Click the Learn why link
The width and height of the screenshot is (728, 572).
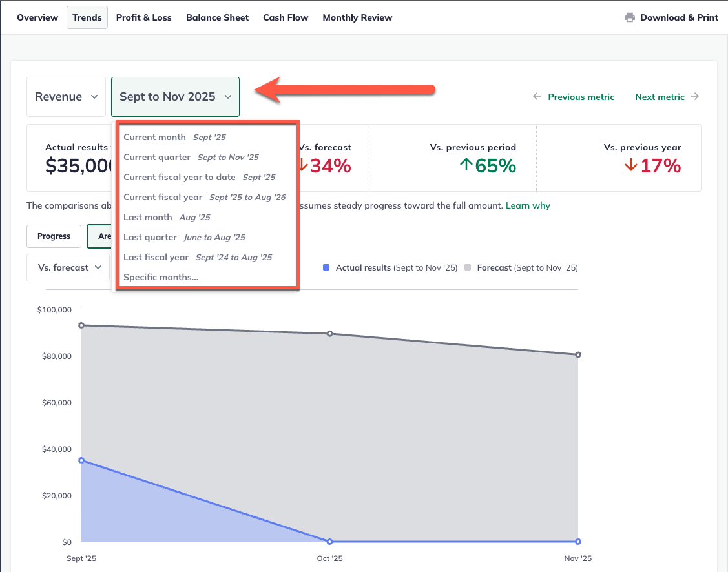(528, 205)
